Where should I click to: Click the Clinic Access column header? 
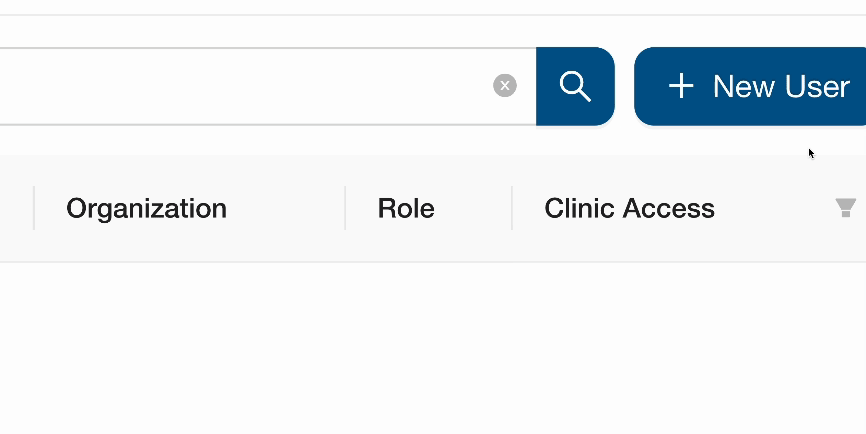(x=629, y=208)
